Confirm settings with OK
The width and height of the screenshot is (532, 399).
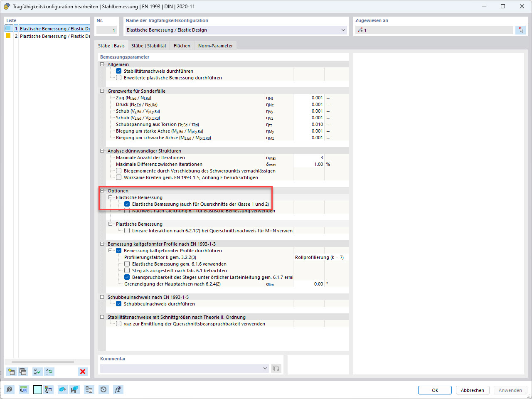[435, 390]
